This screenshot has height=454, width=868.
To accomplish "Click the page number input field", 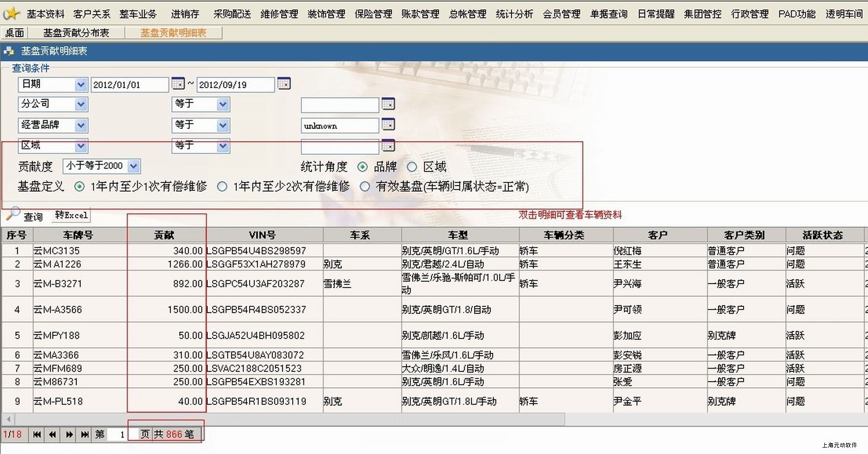I will point(117,434).
